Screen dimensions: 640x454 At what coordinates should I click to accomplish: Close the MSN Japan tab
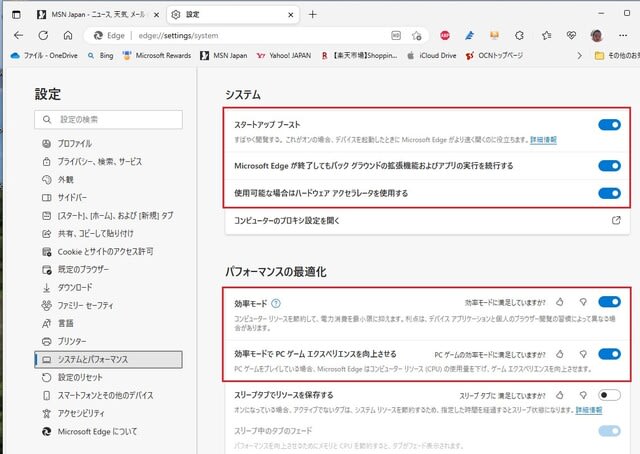coord(156,15)
